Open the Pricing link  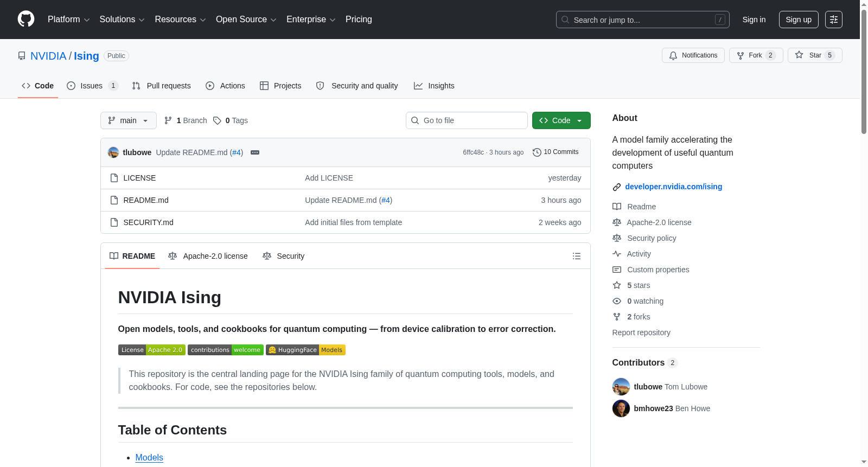point(359,20)
